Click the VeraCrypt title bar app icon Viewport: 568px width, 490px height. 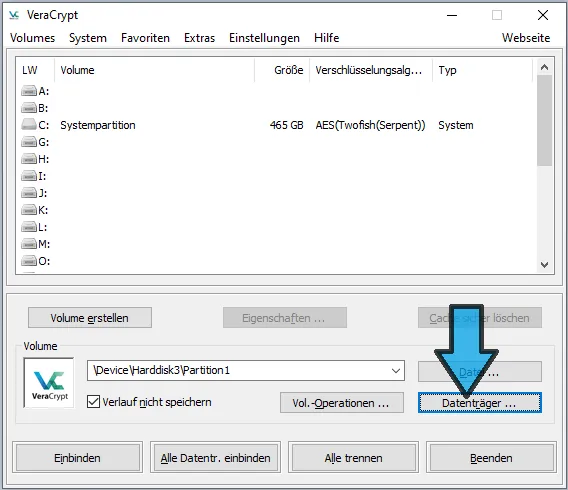pyautogui.click(x=14, y=15)
